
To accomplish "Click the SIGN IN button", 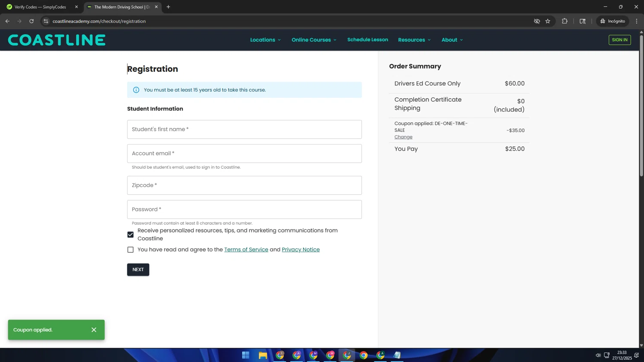I will click(620, 40).
